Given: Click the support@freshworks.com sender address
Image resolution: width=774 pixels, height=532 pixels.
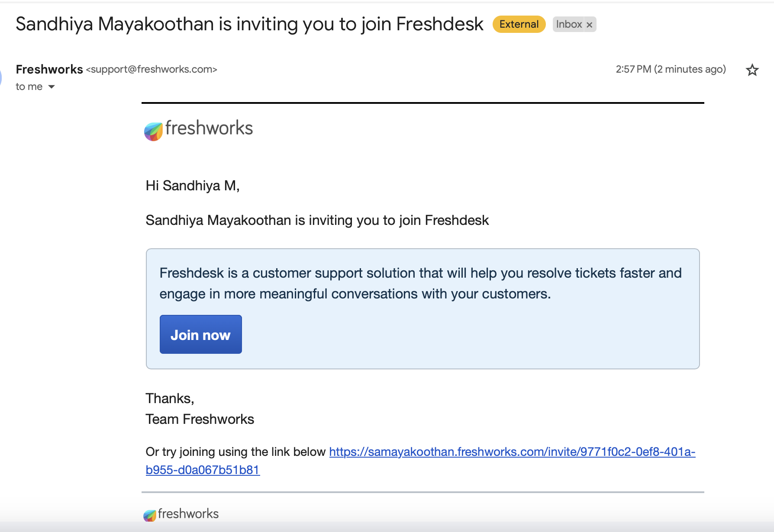Looking at the screenshot, I should point(152,69).
